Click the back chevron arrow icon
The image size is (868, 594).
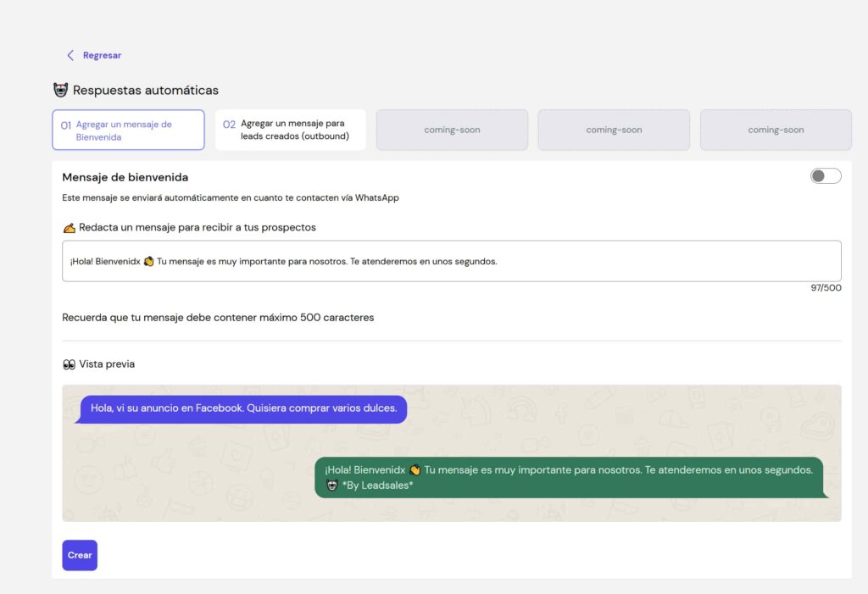70,55
